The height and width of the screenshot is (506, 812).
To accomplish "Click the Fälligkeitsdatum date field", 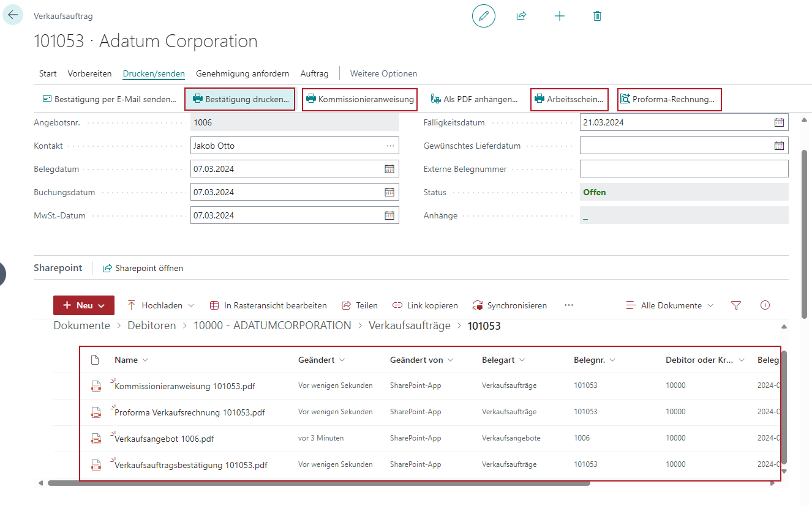I will click(684, 122).
